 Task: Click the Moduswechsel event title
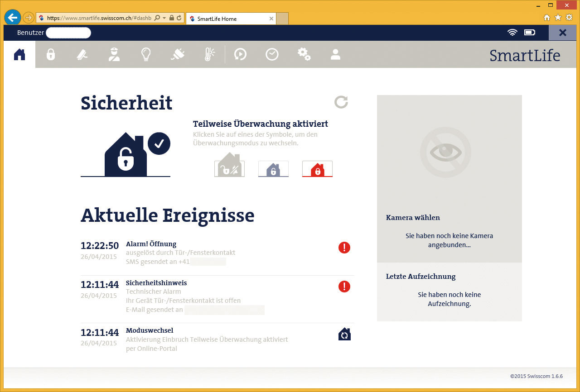[150, 330]
